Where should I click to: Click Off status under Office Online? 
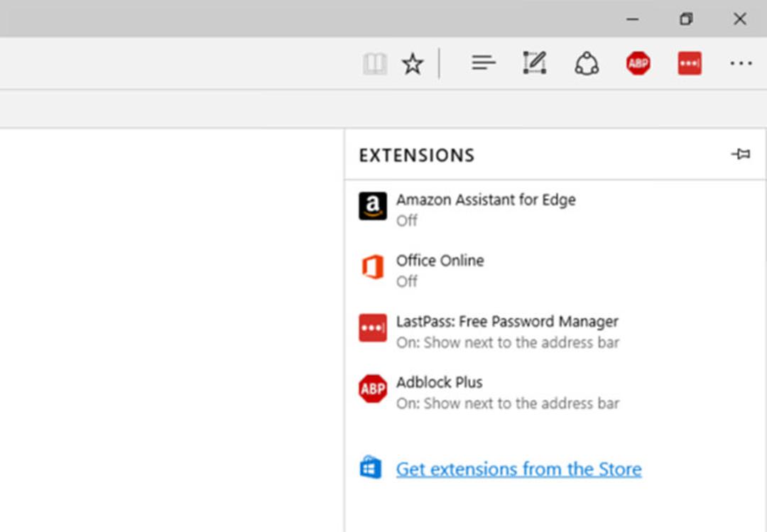(407, 281)
